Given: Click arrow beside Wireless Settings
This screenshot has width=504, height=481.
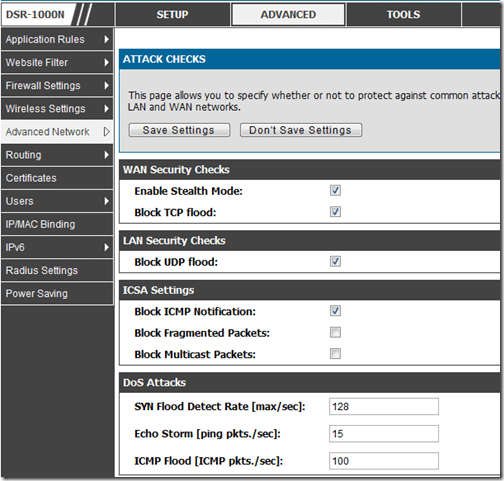Looking at the screenshot, I should click(x=106, y=109).
